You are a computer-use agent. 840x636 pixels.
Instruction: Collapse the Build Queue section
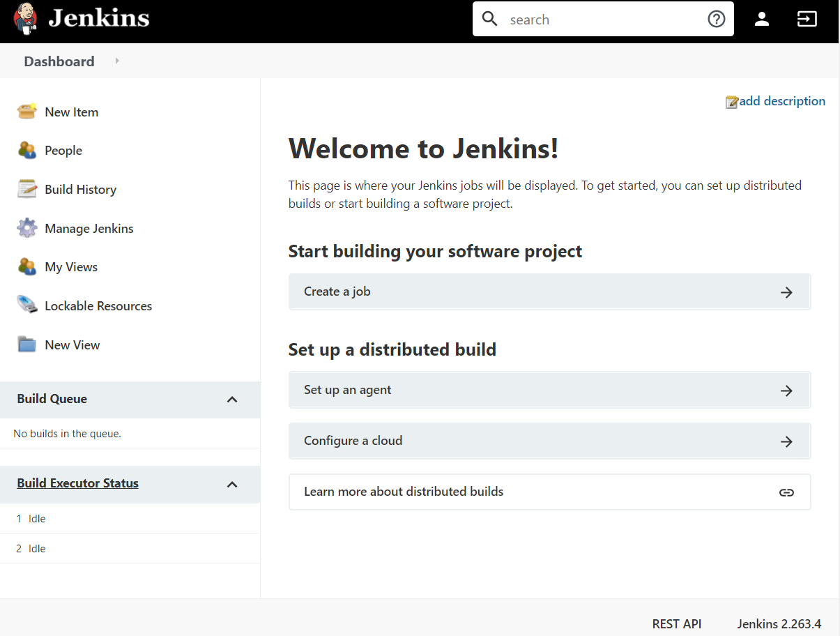232,399
